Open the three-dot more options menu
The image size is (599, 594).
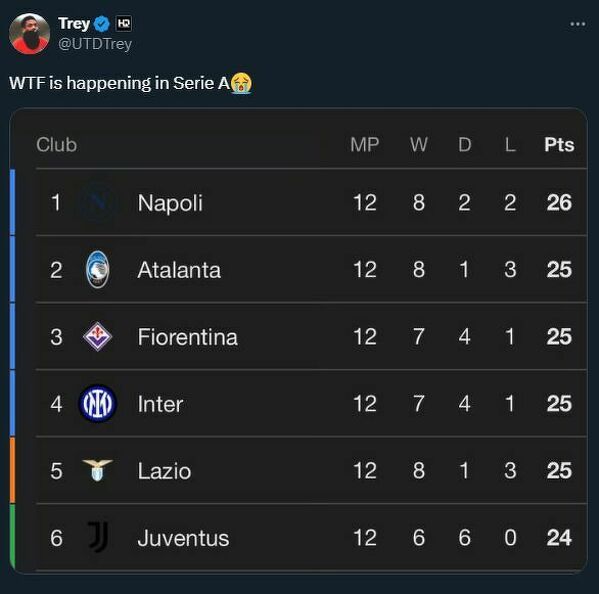coord(578,24)
